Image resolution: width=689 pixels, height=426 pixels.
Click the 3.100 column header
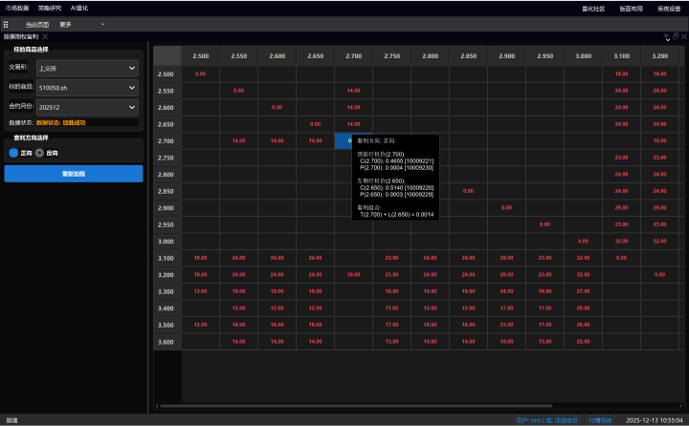click(x=621, y=56)
